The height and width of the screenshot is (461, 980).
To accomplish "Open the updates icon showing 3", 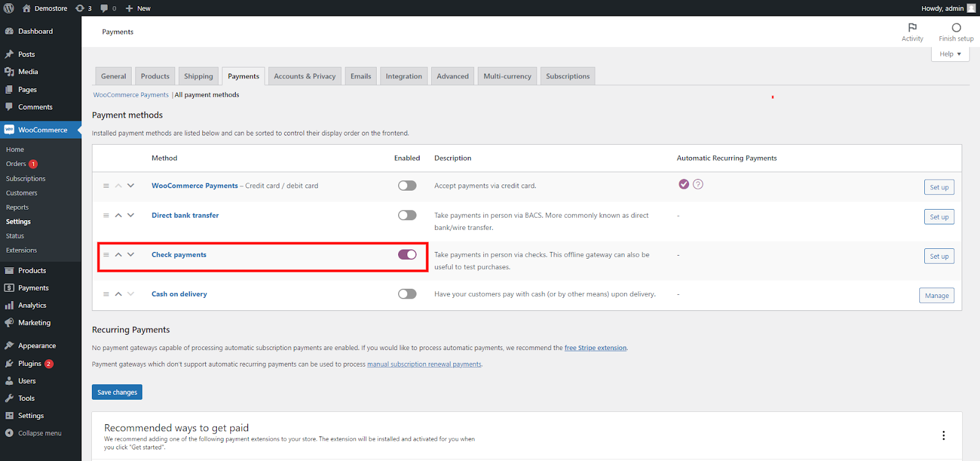I will pos(80,8).
